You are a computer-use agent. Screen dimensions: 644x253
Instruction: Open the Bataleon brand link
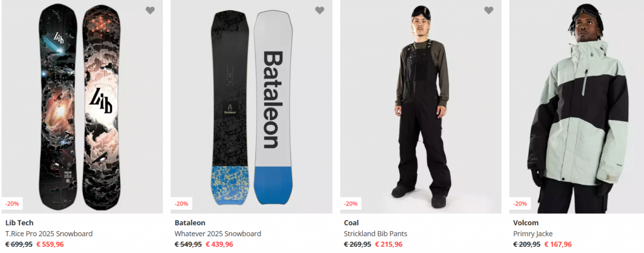[191, 223]
